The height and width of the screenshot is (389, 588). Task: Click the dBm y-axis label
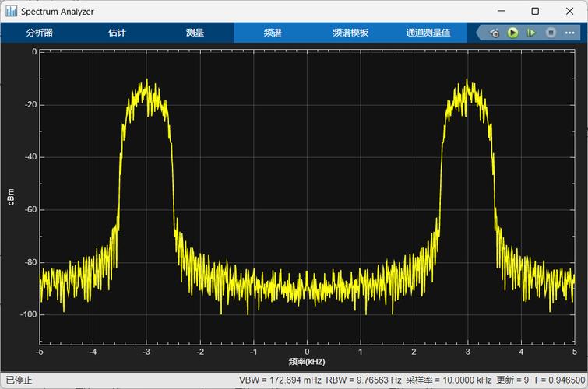click(x=10, y=196)
